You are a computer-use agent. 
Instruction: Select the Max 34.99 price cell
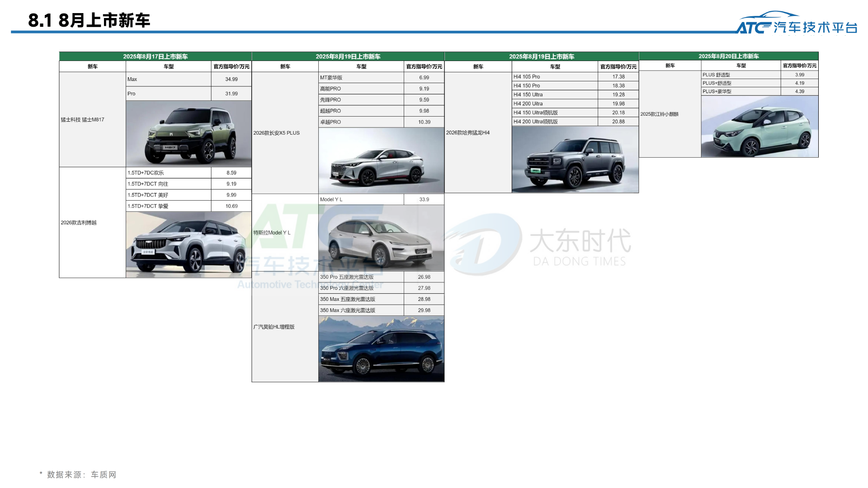[x=231, y=79]
